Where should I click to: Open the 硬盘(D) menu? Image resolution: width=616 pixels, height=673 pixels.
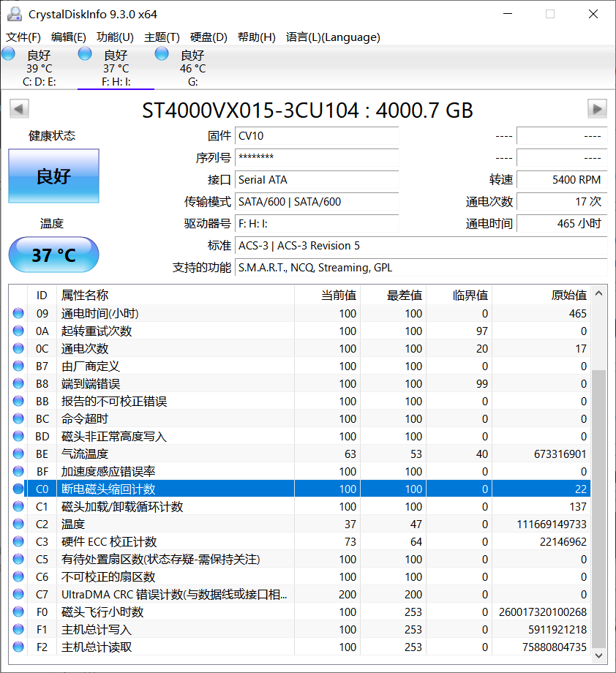(x=209, y=37)
